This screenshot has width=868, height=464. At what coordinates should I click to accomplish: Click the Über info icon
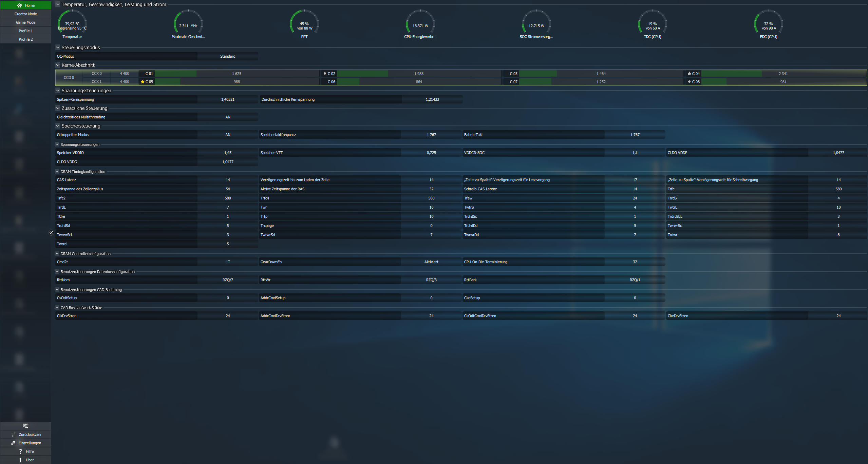pos(20,460)
